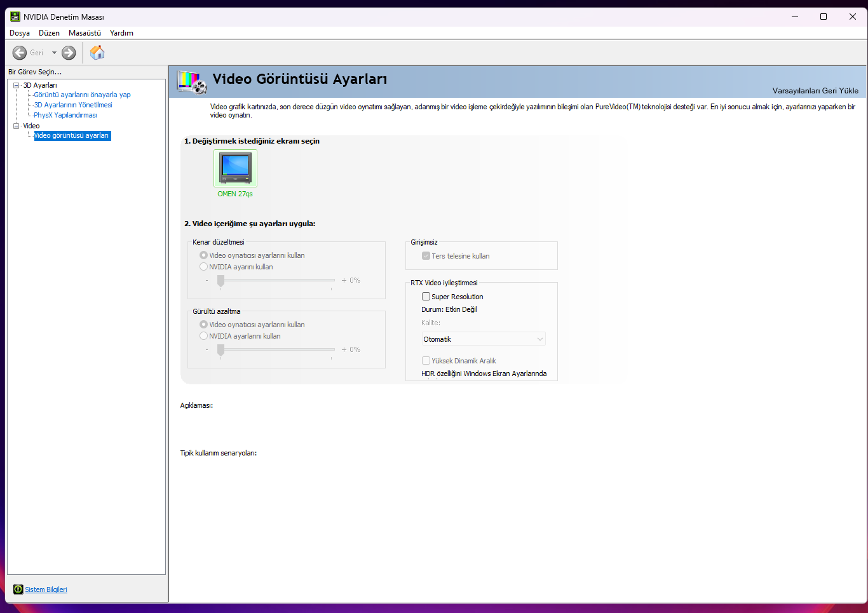This screenshot has width=868, height=613.
Task: Enable the Super Resolution checkbox
Action: (426, 297)
